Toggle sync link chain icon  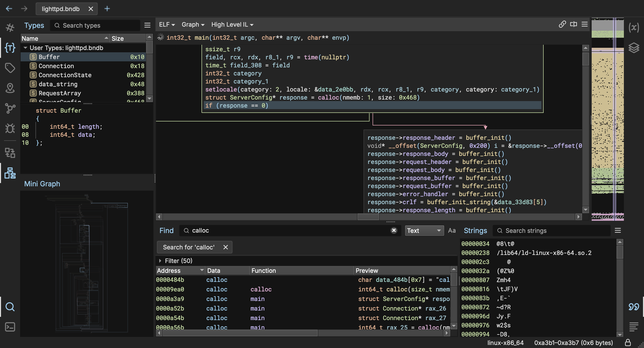(x=562, y=24)
